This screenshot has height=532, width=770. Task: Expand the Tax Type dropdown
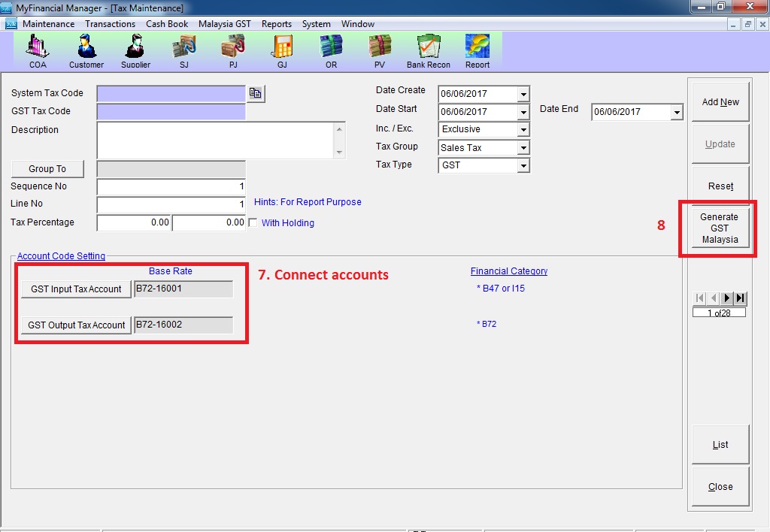point(523,165)
